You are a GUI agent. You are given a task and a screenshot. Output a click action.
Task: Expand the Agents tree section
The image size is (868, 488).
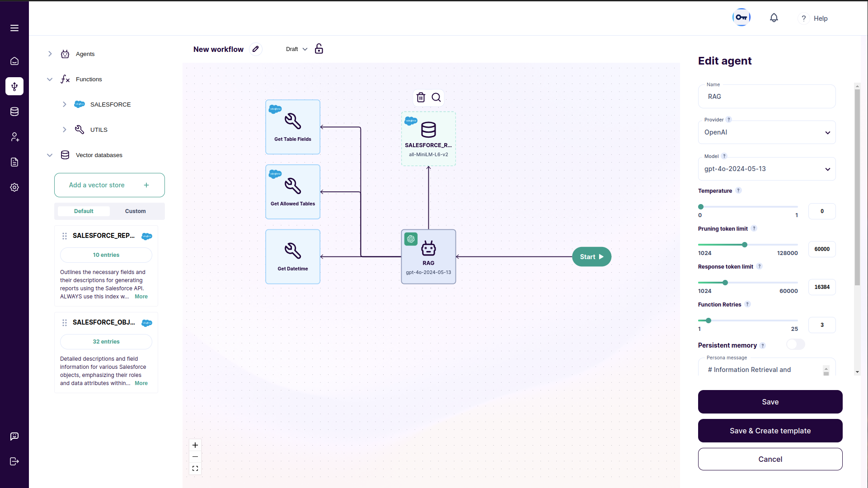coord(50,54)
